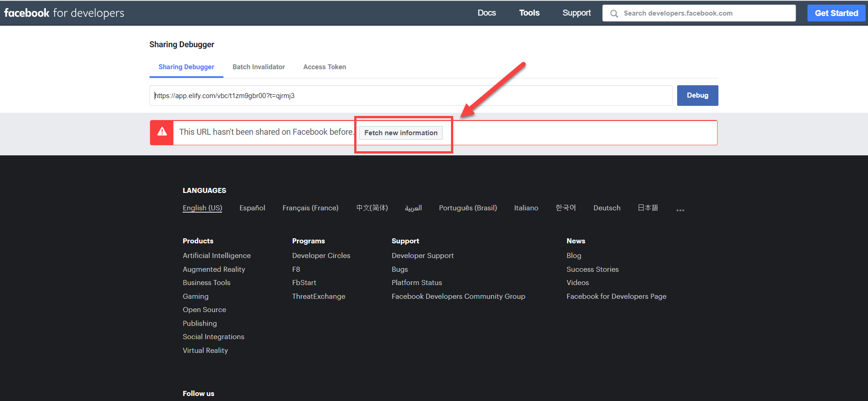Open Blog link under News
Image resolution: width=868 pixels, height=401 pixels.
[x=573, y=256]
